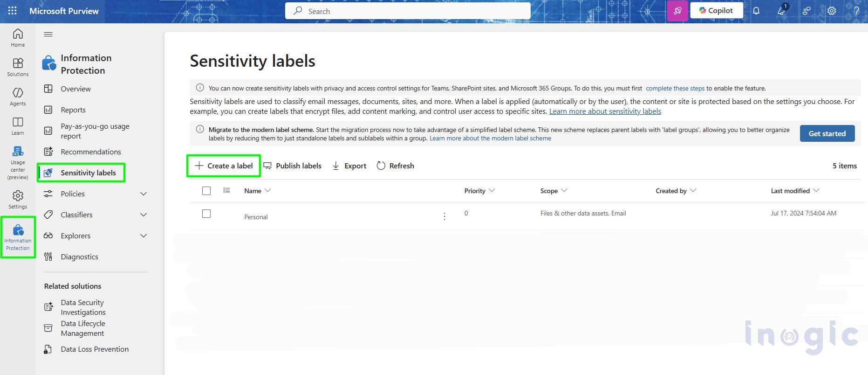The height and width of the screenshot is (375, 868).
Task: Open the what's new icon with badge
Action: tap(782, 11)
